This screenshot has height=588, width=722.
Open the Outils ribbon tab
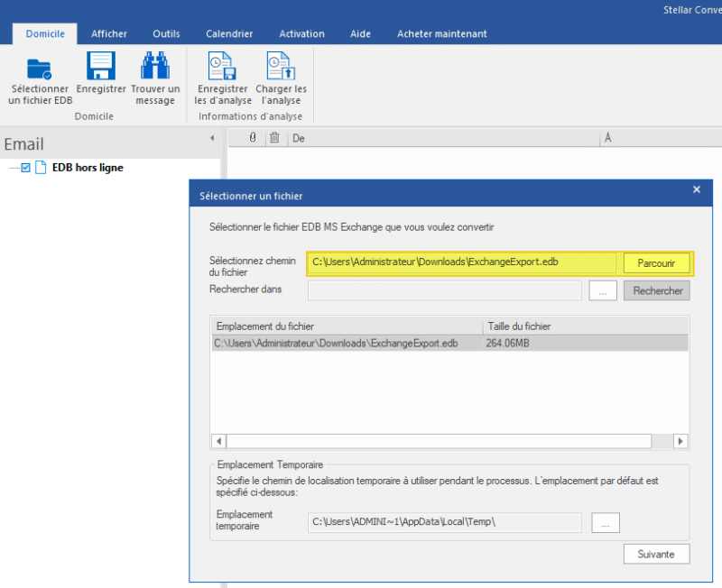(x=166, y=34)
